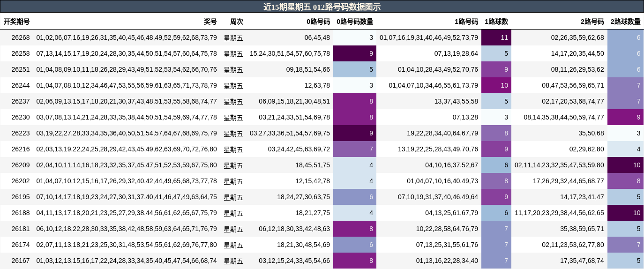Click the 2路球数量 value 10 in row 26209
The width and height of the screenshot is (644, 269).
point(625,165)
